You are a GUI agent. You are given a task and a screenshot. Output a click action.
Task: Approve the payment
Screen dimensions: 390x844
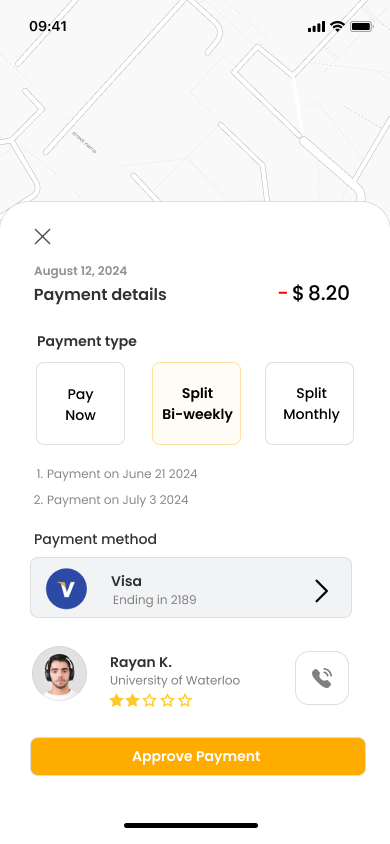point(197,756)
